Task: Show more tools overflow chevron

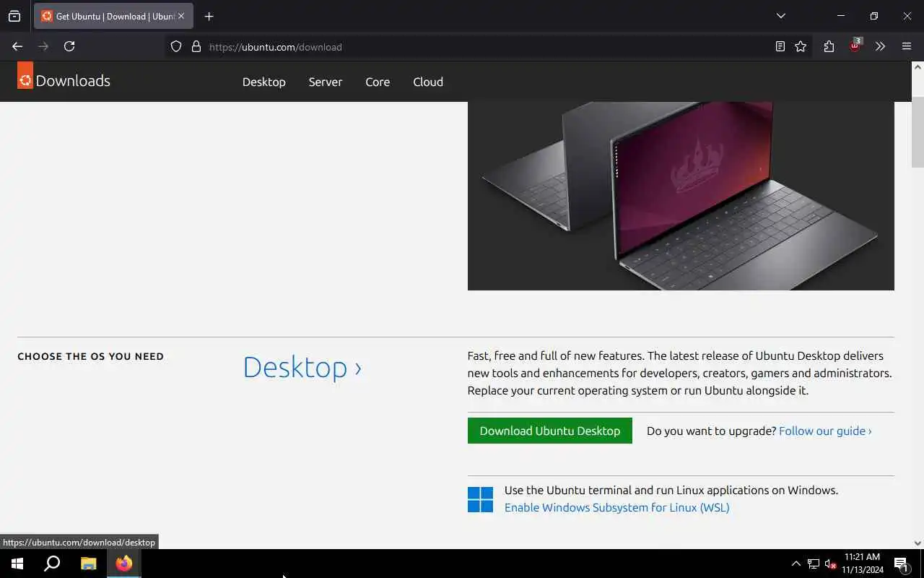Action: [880, 46]
